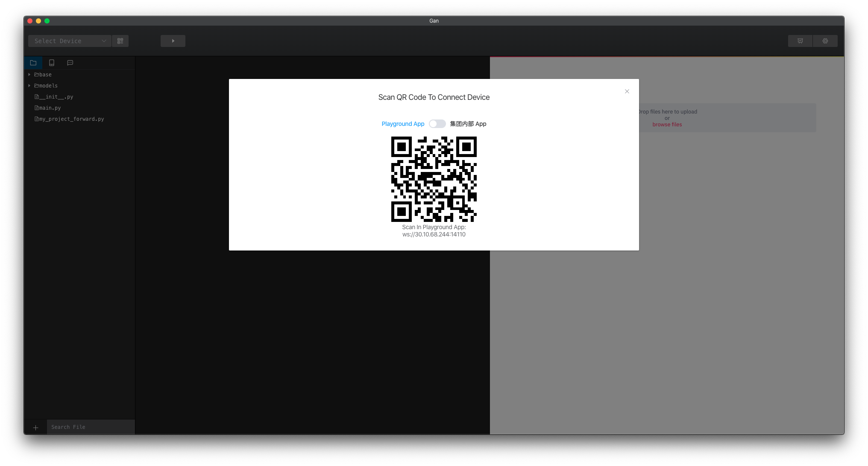The image size is (868, 466).
Task: Open the presentation board icon top right
Action: 800,41
